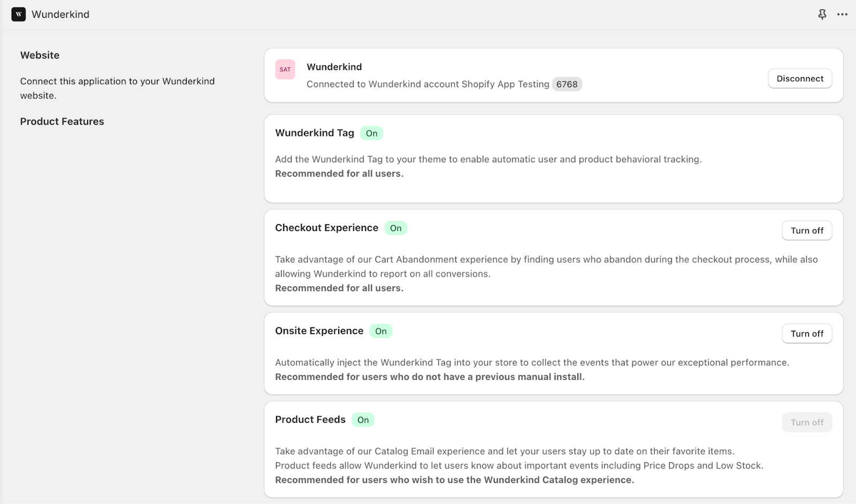856x504 pixels.
Task: Click the pink SAT account avatar
Action: (x=285, y=70)
